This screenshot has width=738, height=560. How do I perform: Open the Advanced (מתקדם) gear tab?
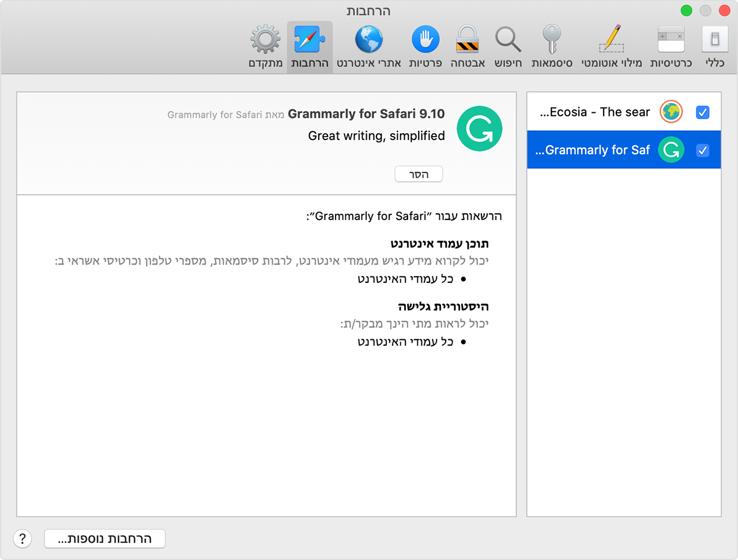tap(265, 47)
